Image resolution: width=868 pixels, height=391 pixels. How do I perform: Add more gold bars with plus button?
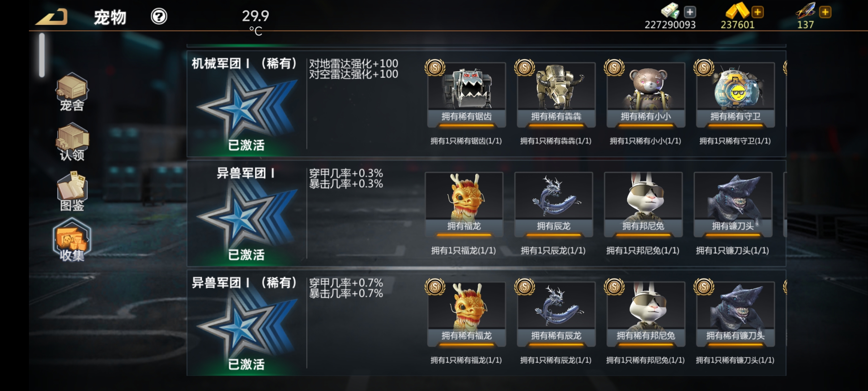(757, 12)
